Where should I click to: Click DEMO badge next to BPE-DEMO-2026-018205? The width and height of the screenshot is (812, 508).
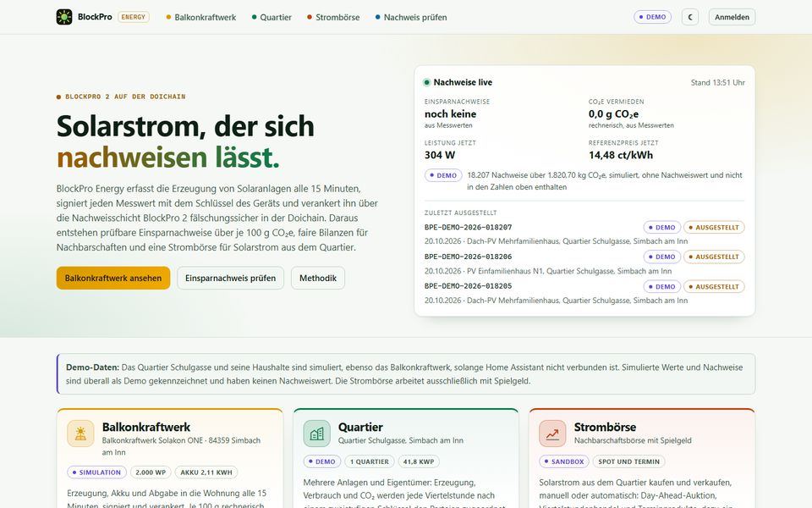661,286
